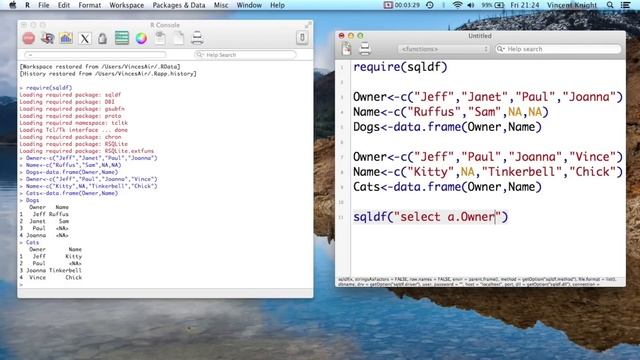Open the File menu

click(44, 5)
